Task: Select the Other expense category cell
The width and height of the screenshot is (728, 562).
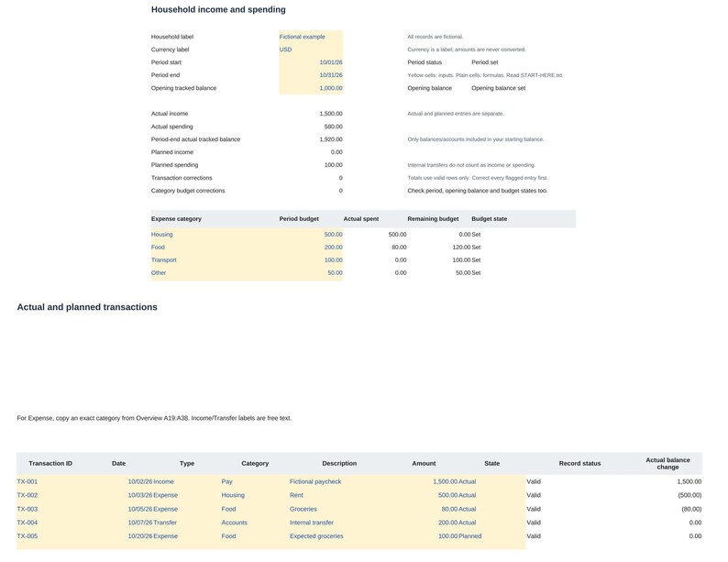Action: click(x=215, y=273)
